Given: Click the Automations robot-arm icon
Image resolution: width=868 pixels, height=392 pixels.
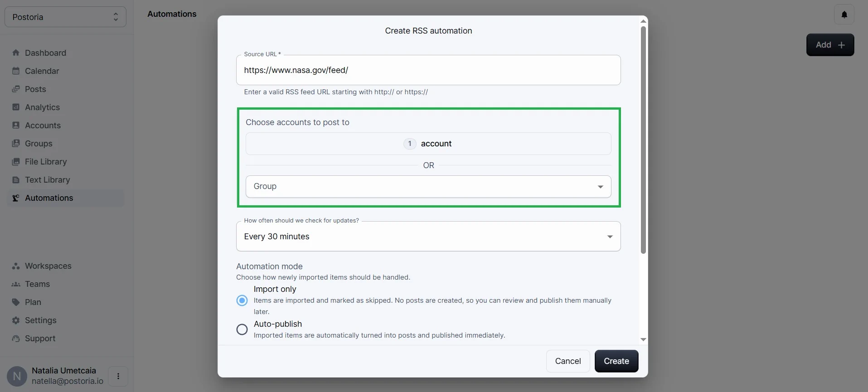Looking at the screenshot, I should pyautogui.click(x=16, y=198).
